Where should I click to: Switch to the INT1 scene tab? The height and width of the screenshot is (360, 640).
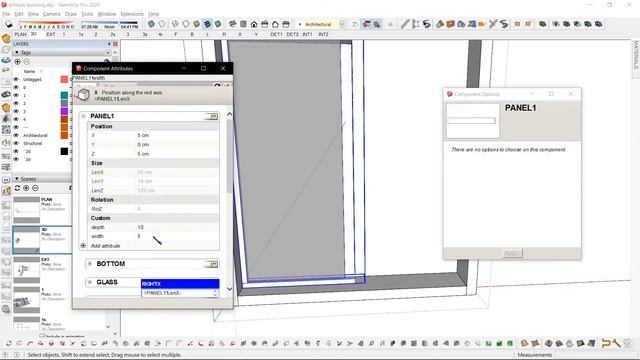tap(307, 34)
